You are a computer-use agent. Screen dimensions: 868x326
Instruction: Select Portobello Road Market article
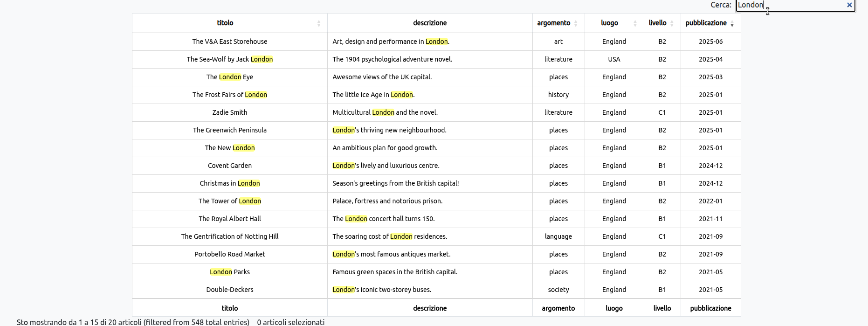coord(229,254)
